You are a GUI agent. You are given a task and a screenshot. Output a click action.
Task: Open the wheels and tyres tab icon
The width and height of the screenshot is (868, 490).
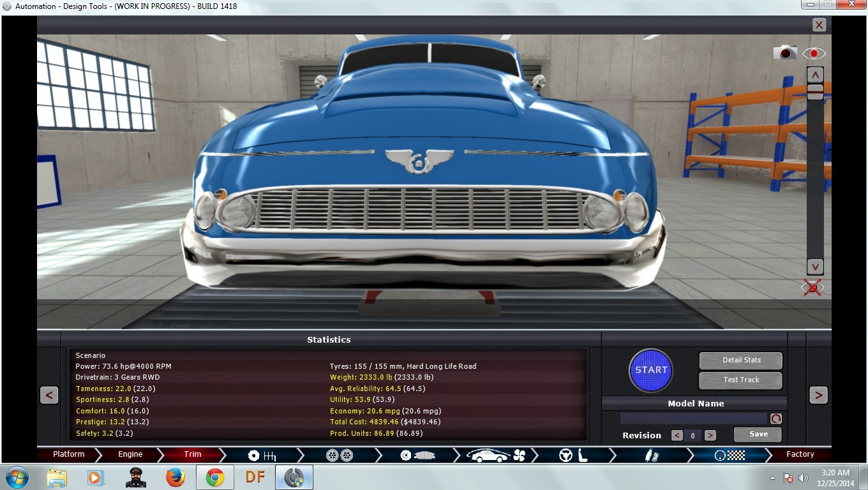340,455
